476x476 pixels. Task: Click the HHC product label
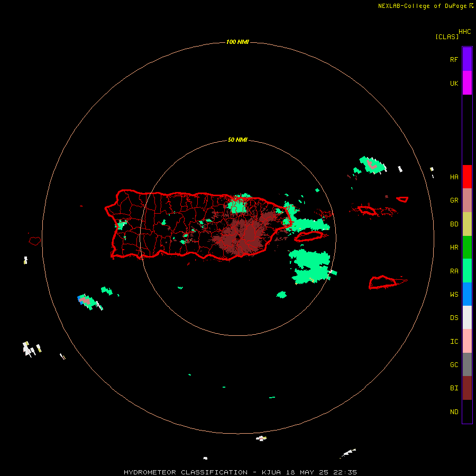[x=464, y=32]
